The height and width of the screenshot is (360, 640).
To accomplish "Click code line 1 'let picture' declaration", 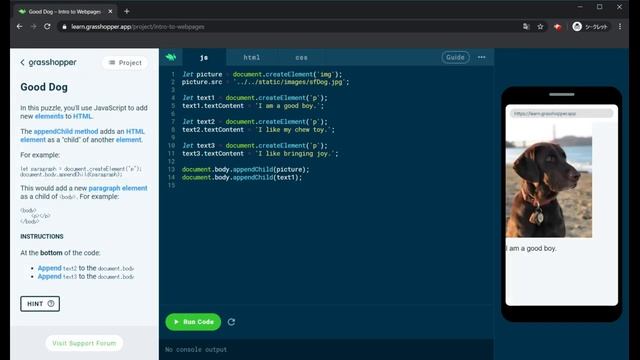I will coord(262,74).
